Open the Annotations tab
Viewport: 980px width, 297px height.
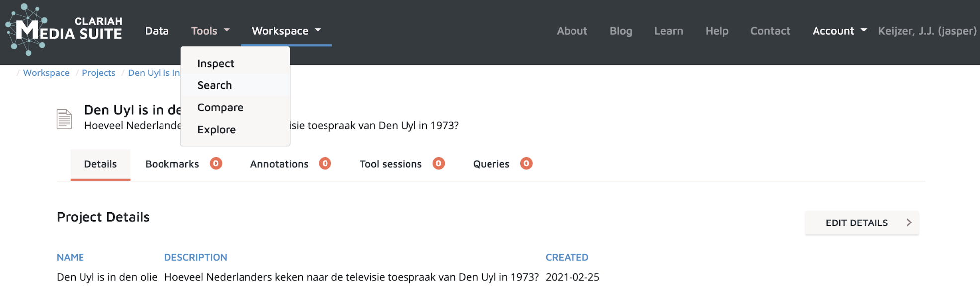[279, 164]
